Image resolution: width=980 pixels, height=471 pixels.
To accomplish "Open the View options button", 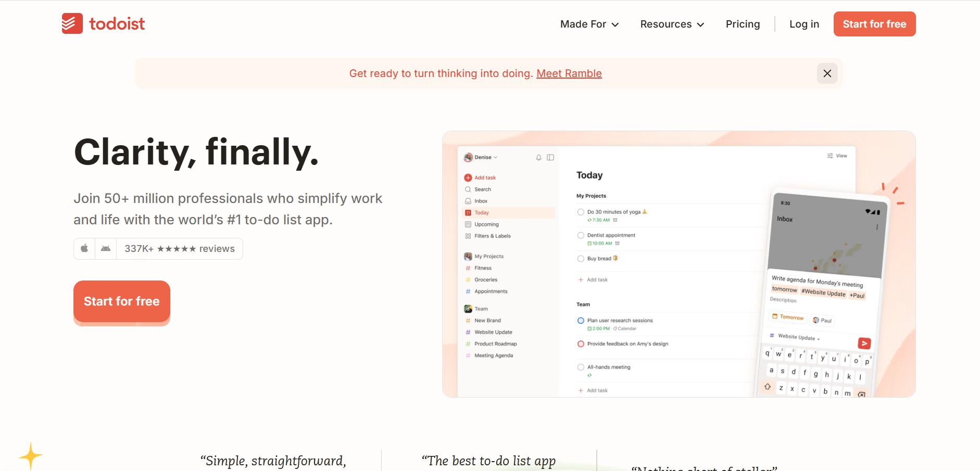I will pos(837,156).
